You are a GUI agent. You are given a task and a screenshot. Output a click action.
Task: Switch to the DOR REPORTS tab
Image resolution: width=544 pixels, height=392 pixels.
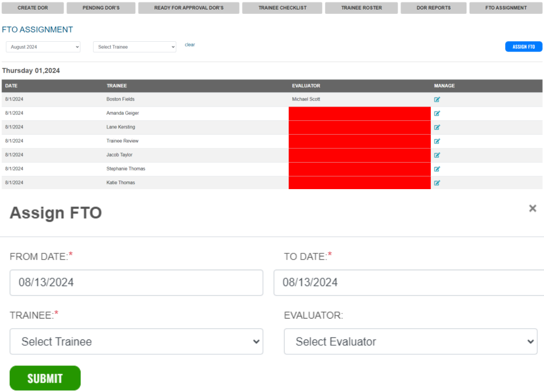click(433, 8)
